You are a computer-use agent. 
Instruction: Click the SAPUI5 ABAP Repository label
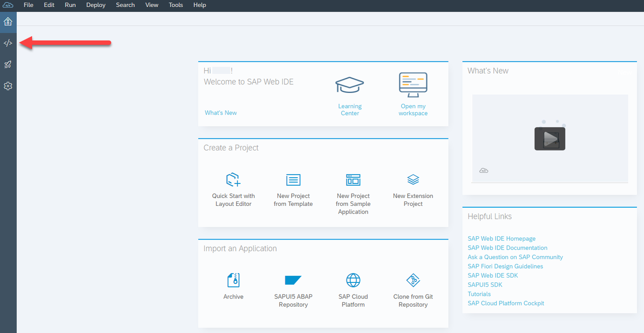click(293, 301)
